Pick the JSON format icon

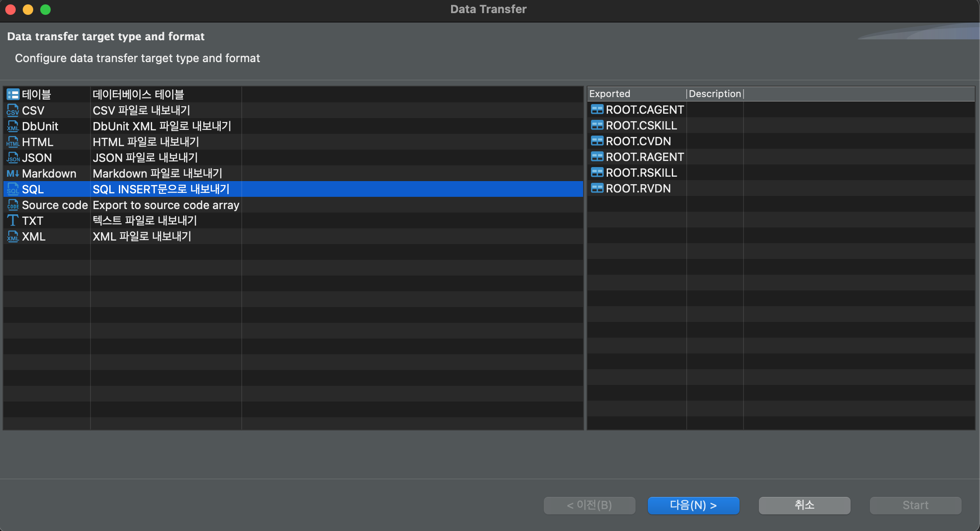click(x=13, y=157)
